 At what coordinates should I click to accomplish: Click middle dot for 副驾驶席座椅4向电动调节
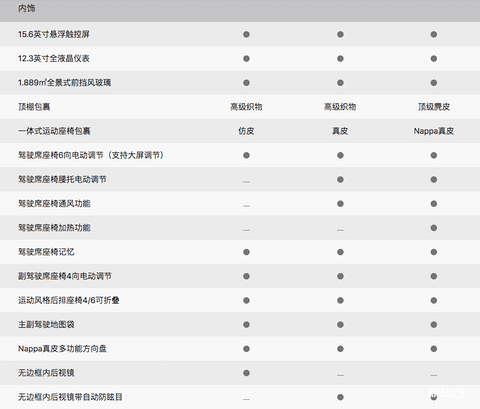pyautogui.click(x=340, y=276)
